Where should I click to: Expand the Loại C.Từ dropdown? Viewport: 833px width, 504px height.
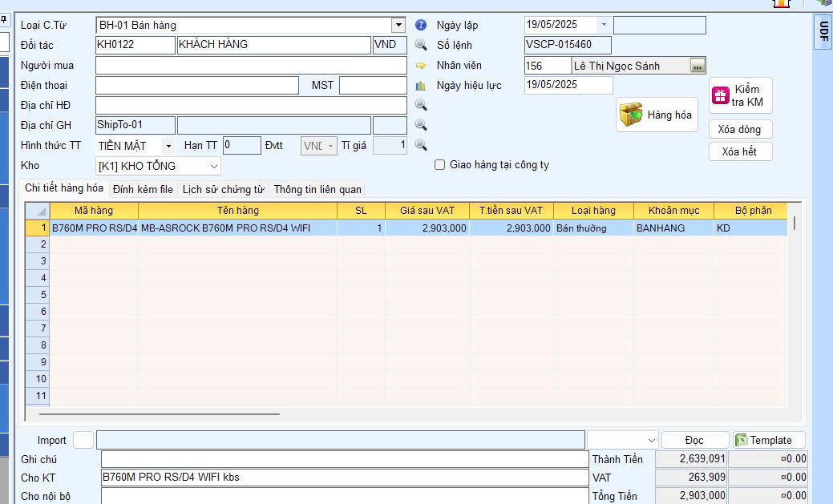(x=398, y=26)
